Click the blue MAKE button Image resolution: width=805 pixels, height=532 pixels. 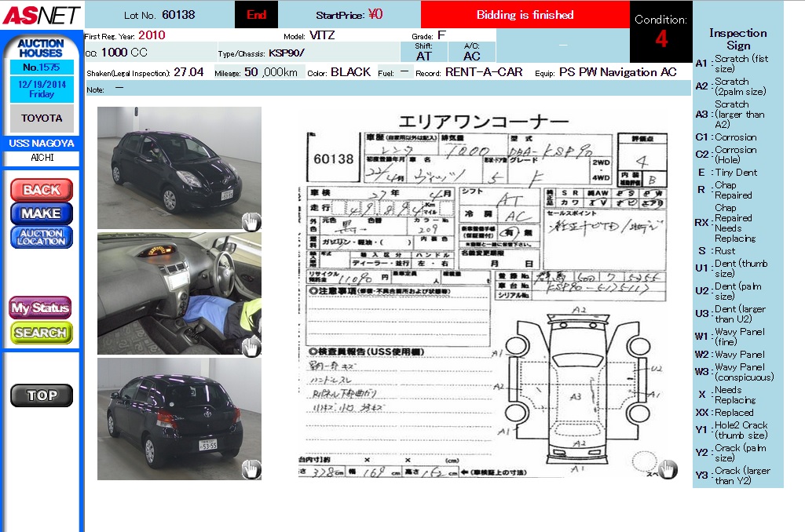coord(41,213)
